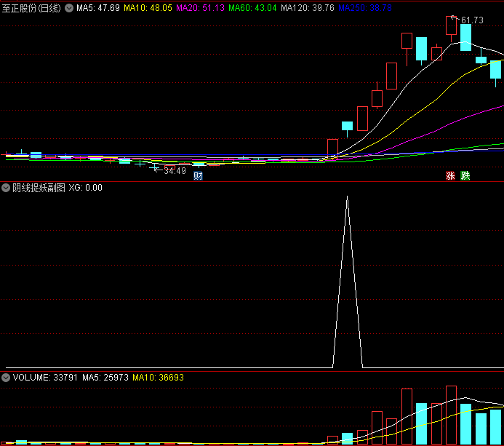504x446 pixels.
Task: Click the green 跌 marker icon
Action: click(465, 176)
